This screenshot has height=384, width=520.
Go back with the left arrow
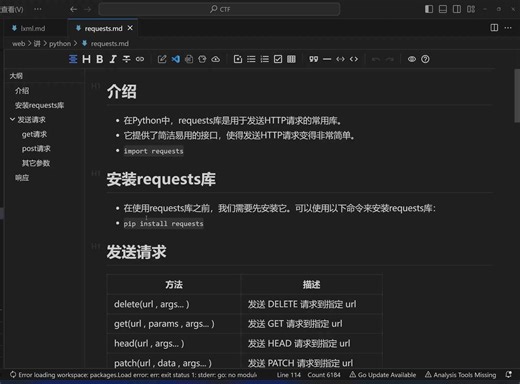click(x=74, y=9)
